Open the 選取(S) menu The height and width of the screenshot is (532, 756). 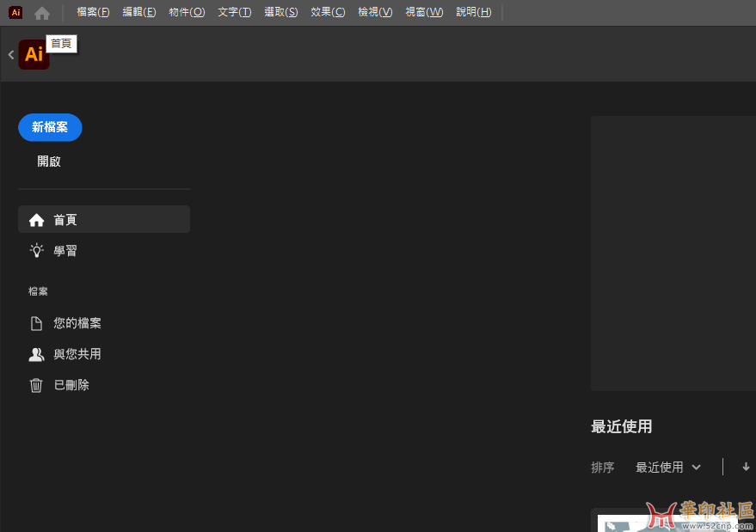coord(281,12)
